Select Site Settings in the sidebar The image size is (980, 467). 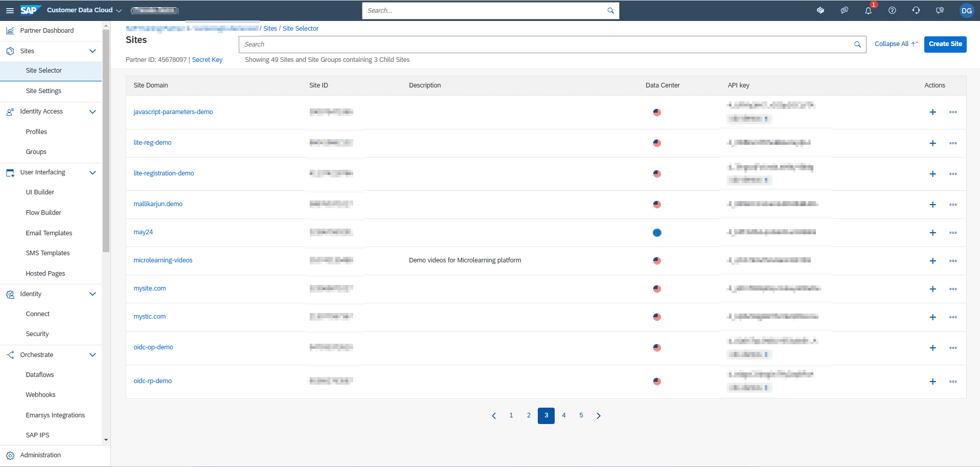coord(43,91)
